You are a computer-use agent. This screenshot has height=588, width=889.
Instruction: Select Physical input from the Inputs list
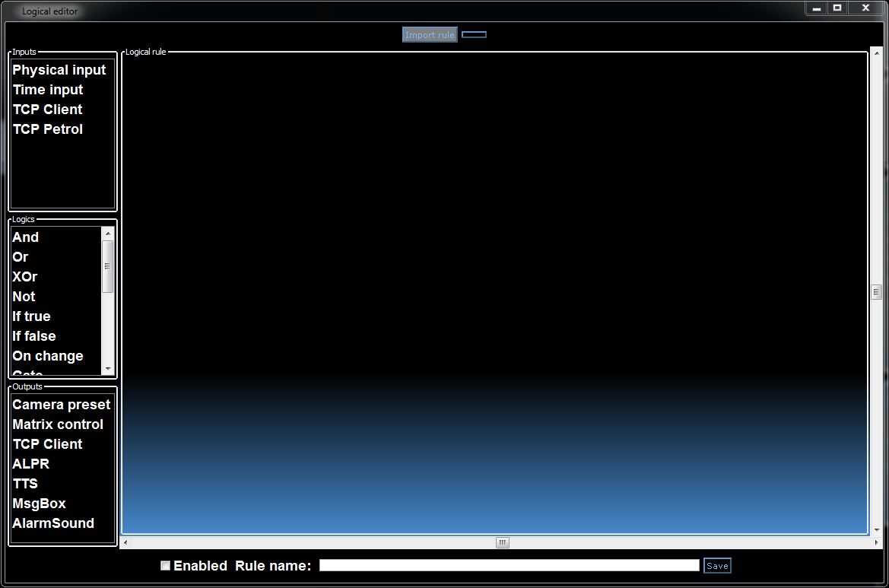coord(59,70)
